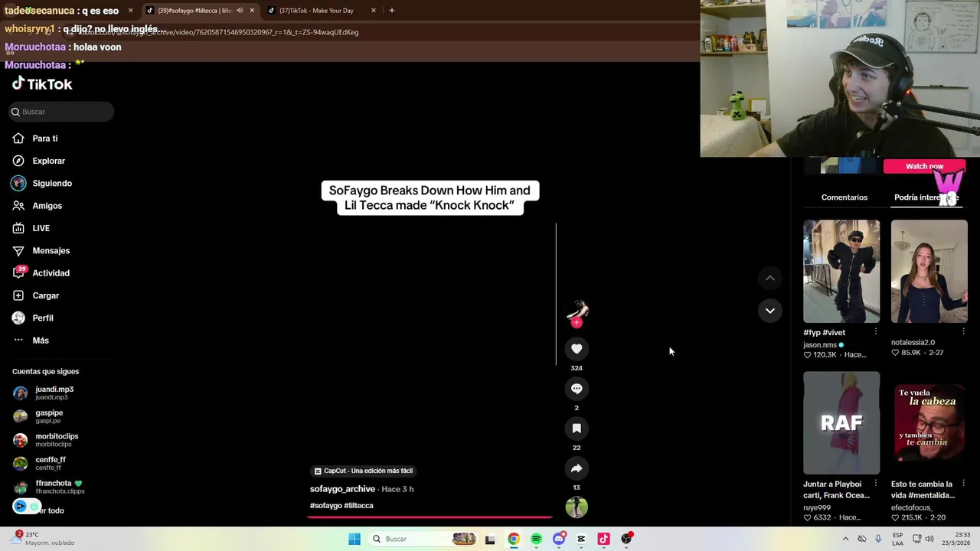The width and height of the screenshot is (980, 551).
Task: Open Actividad notifications
Action: pos(51,273)
